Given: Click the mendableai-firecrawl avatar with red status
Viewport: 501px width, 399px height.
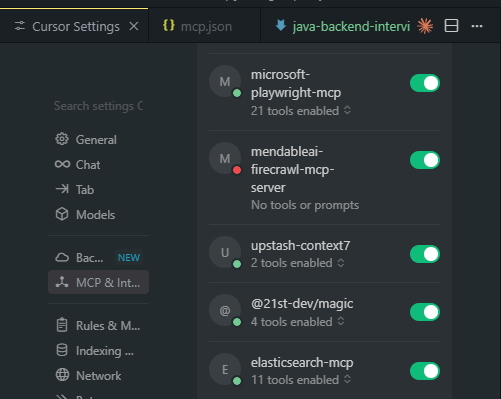Looking at the screenshot, I should point(225,158).
